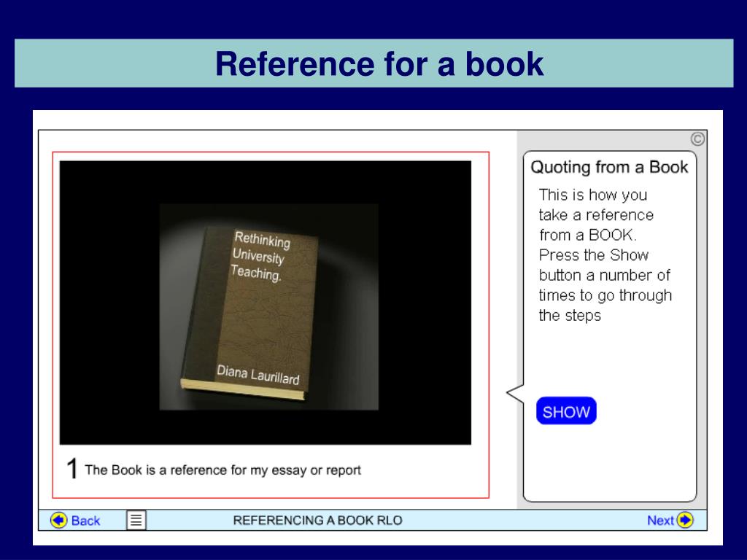Click the copyright icon in the corner
Image resolution: width=747 pixels, height=560 pixels.
(x=697, y=139)
